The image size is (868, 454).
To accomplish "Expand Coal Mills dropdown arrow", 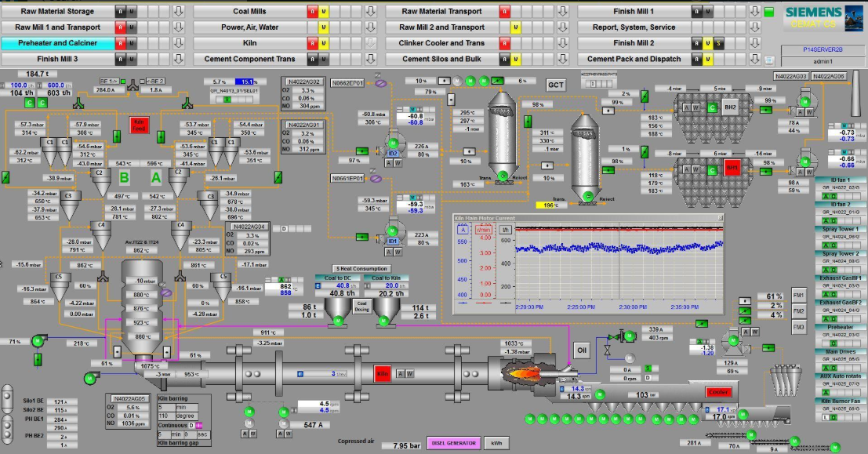I will pos(371,11).
